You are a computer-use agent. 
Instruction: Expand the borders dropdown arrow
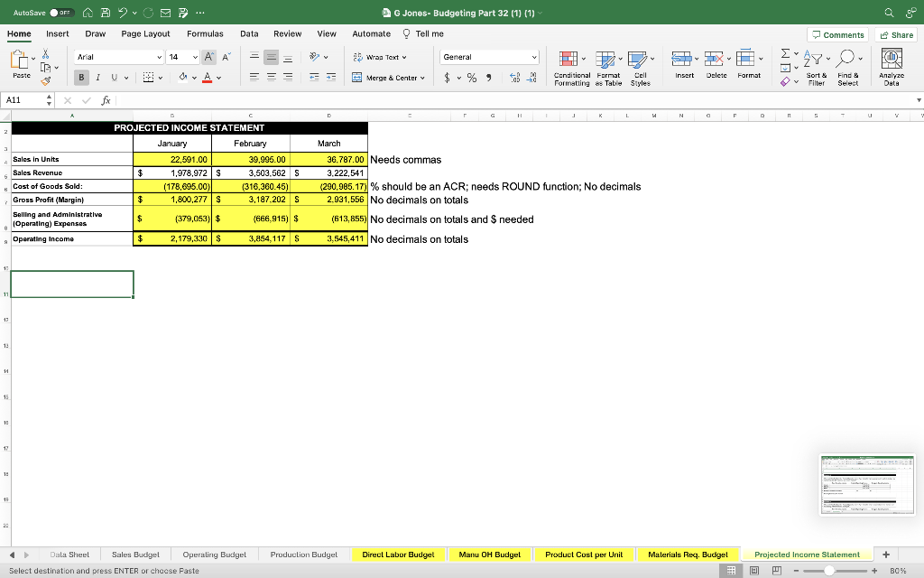pos(161,78)
